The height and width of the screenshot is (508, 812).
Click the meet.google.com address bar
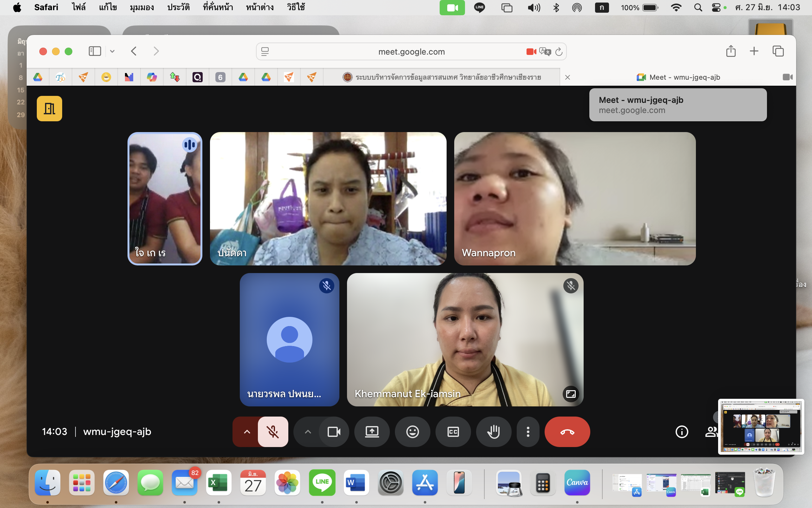point(411,52)
